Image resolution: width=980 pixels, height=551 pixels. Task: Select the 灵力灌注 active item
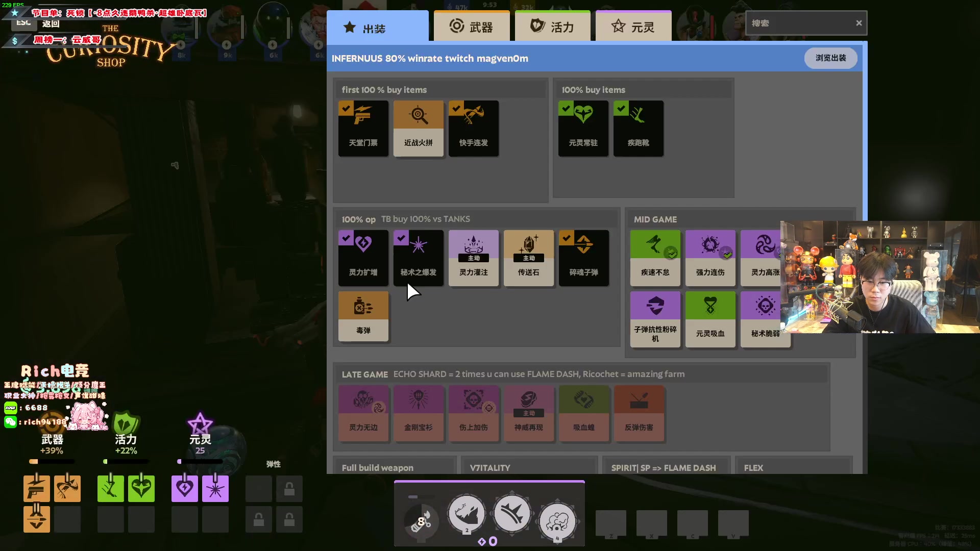point(473,258)
